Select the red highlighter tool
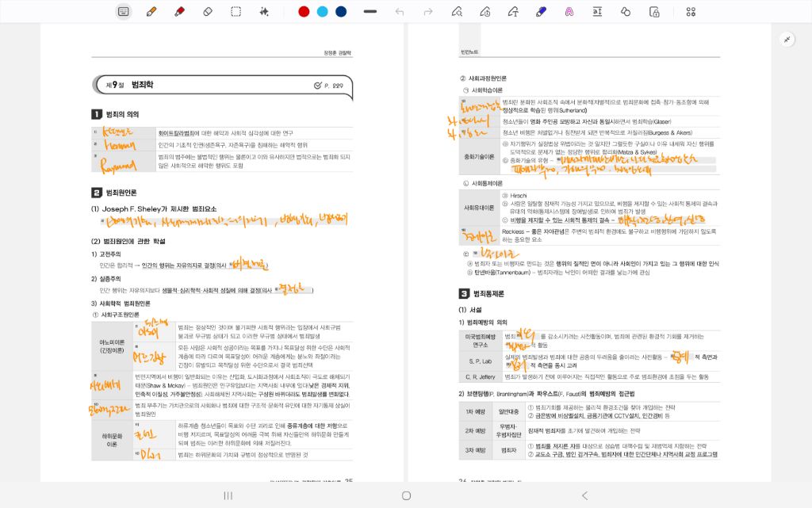This screenshot has width=812, height=508. (x=179, y=11)
